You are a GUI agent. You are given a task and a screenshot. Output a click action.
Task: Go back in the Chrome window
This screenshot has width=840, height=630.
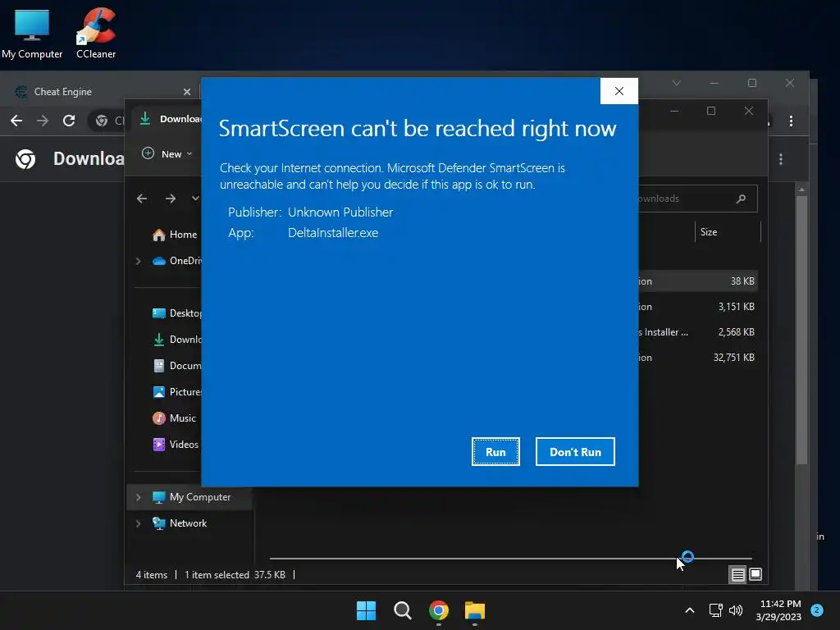pyautogui.click(x=16, y=121)
